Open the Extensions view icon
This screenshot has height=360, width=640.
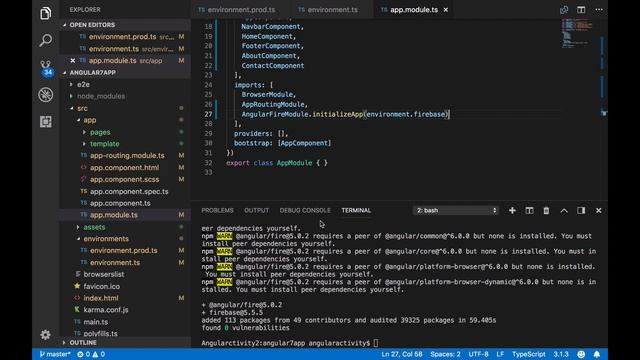coord(45,122)
